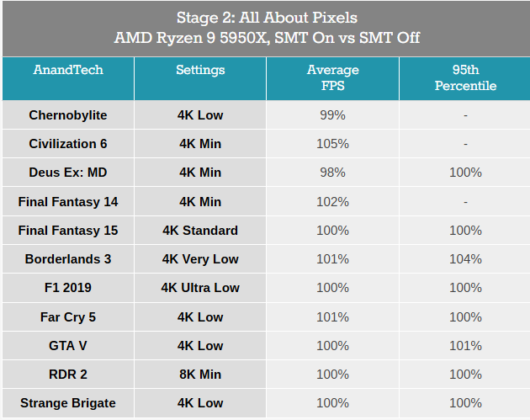Select the F1 2019 row label

[68, 288]
